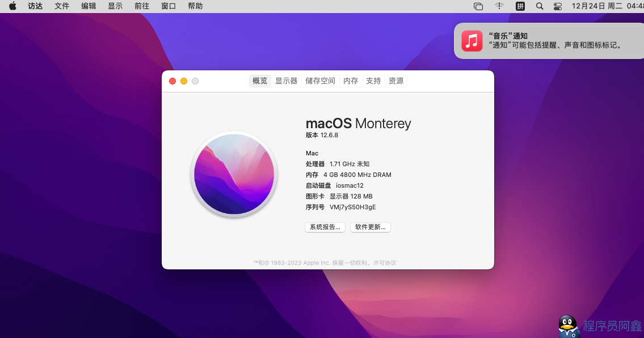Open the 访达 menu
The image size is (644, 338).
click(35, 6)
